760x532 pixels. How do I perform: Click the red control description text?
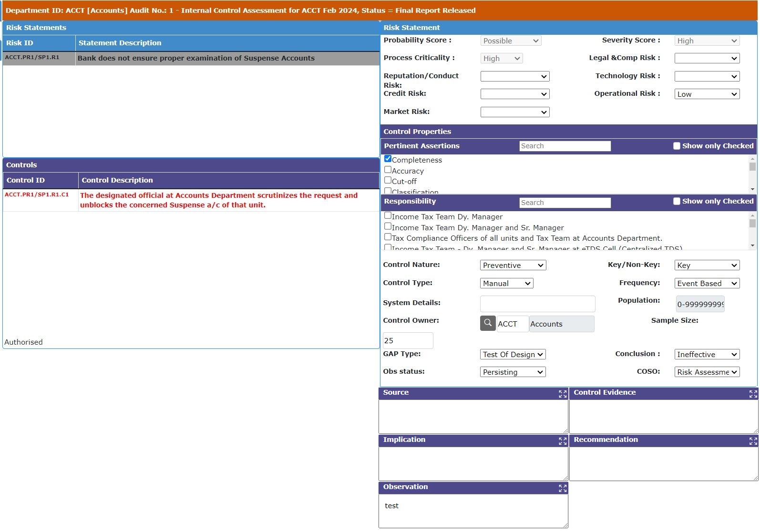(219, 200)
